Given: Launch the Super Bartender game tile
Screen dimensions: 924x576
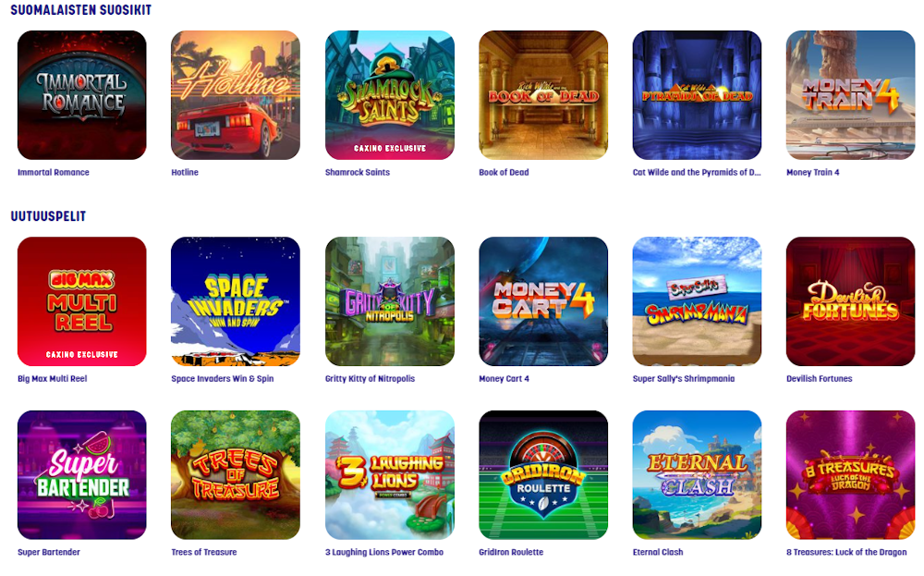Looking at the screenshot, I should click(82, 474).
